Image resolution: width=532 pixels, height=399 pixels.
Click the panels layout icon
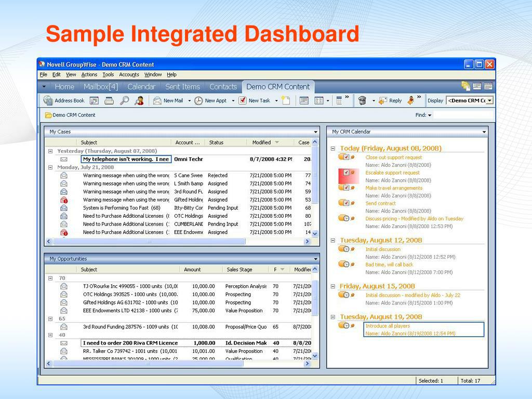(318, 100)
